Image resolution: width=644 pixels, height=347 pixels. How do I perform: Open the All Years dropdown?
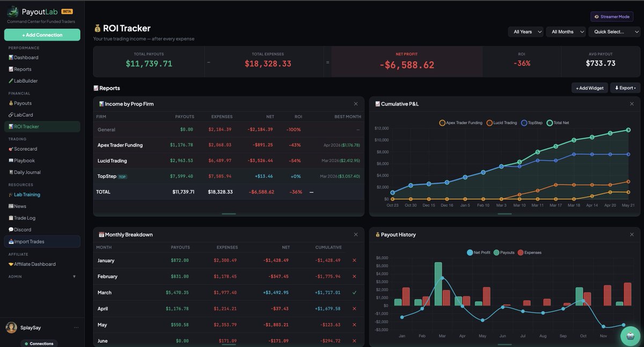pyautogui.click(x=526, y=32)
